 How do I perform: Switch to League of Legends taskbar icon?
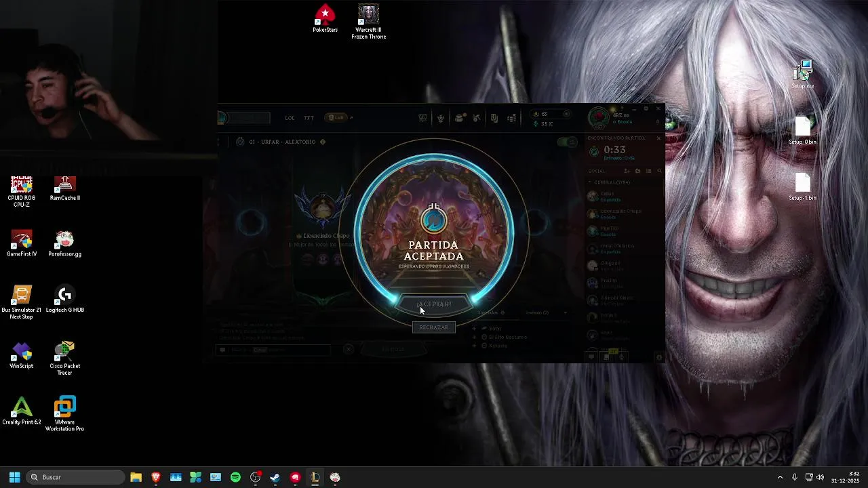click(x=315, y=477)
